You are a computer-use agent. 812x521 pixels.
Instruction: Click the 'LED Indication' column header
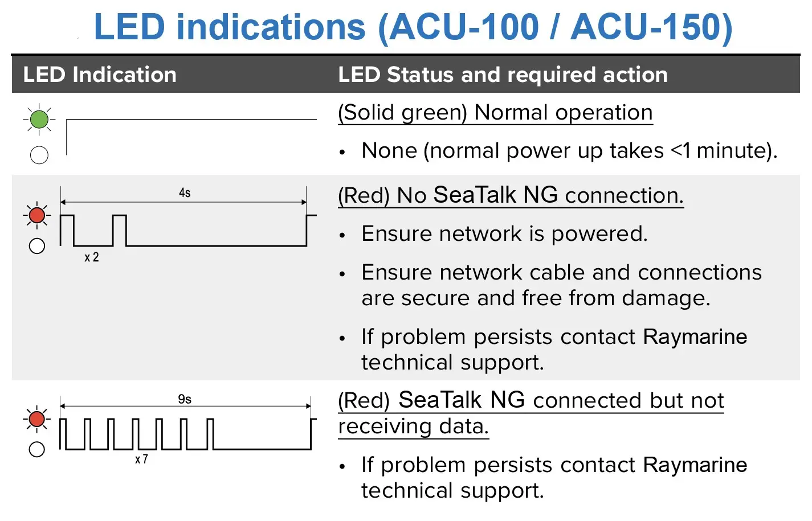100,75
